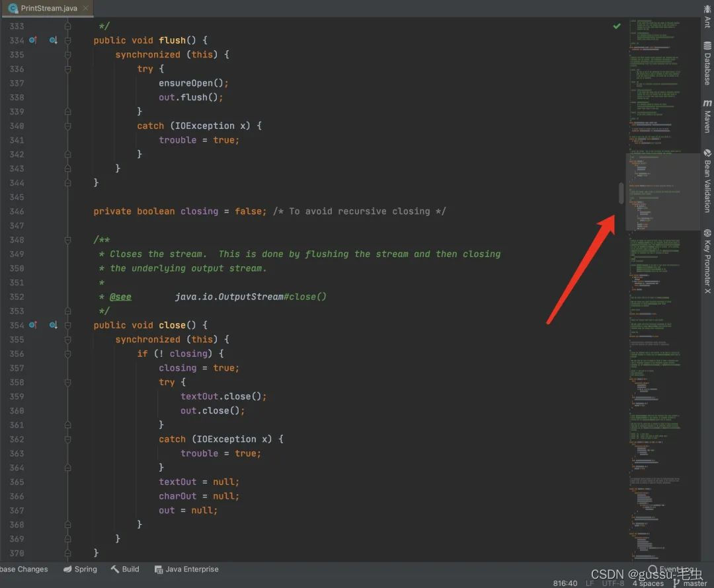Image resolution: width=714 pixels, height=588 pixels.
Task: Click fold end marker at line 344
Action: point(68,183)
